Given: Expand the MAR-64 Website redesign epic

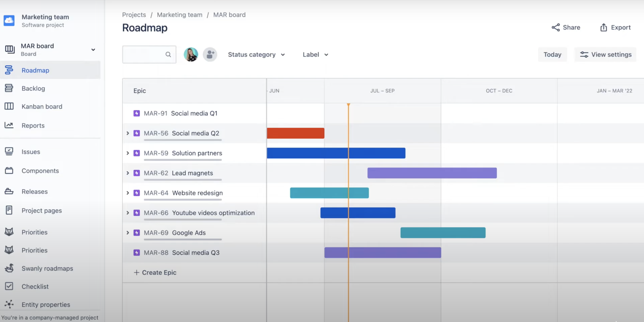Looking at the screenshot, I should point(128,193).
